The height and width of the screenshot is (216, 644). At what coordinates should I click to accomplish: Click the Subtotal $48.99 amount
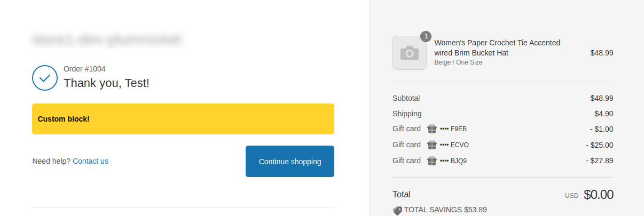pos(602,98)
